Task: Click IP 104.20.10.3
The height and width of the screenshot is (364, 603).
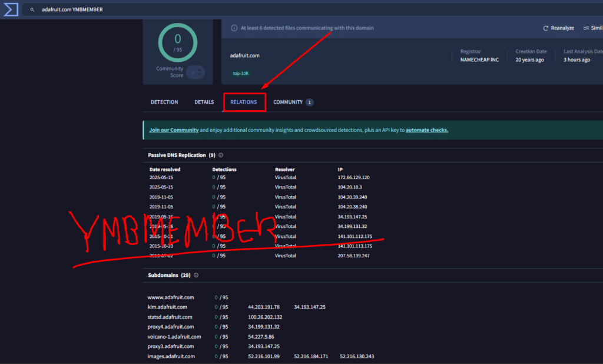Action: pos(350,187)
